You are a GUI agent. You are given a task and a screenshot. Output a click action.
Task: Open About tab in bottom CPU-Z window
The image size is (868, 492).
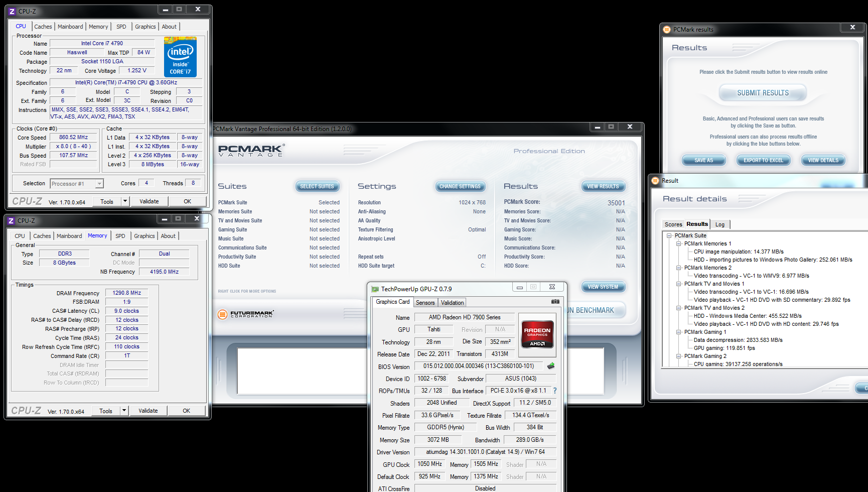pos(168,236)
